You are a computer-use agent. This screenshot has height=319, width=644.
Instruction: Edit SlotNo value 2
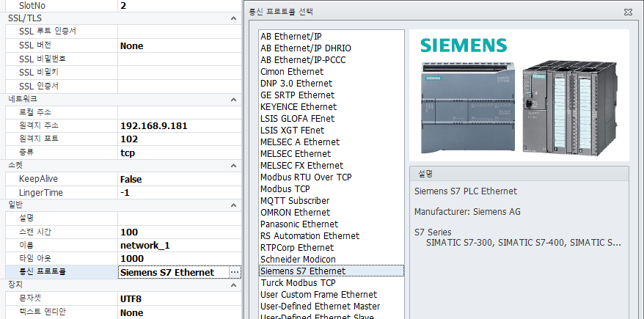coord(180,6)
